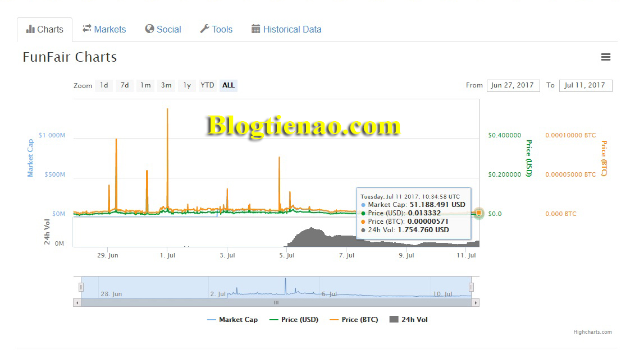
Task: Set zoom range to 1y
Action: [187, 85]
